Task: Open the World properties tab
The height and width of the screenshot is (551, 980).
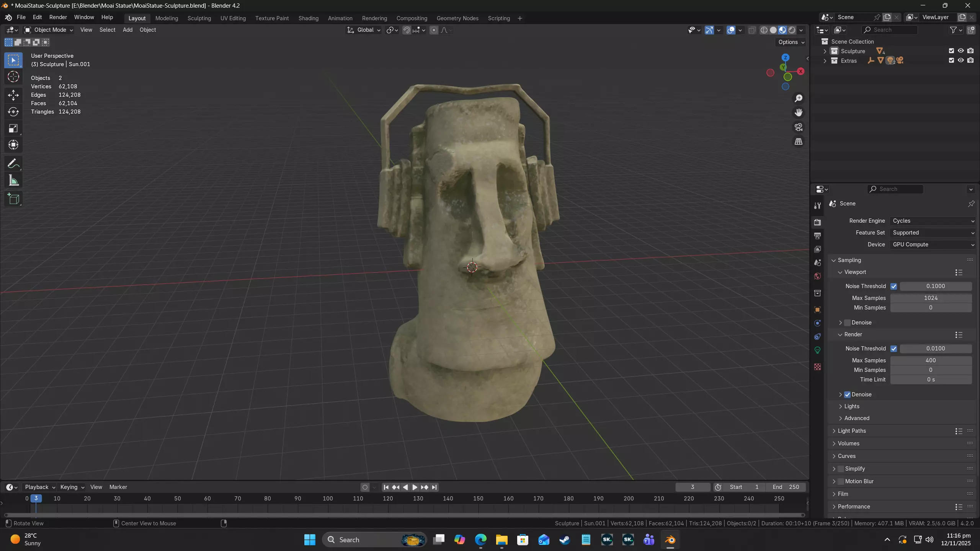Action: pyautogui.click(x=817, y=276)
